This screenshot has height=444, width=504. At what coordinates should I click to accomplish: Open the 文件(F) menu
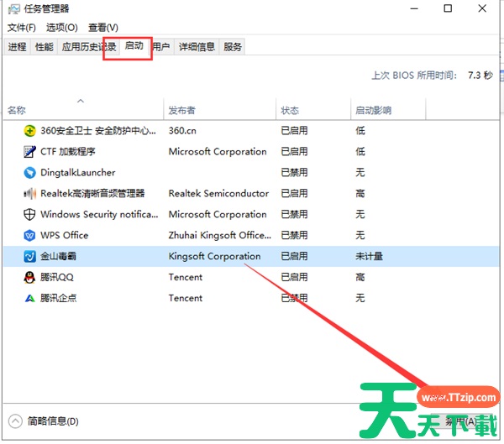(x=23, y=28)
